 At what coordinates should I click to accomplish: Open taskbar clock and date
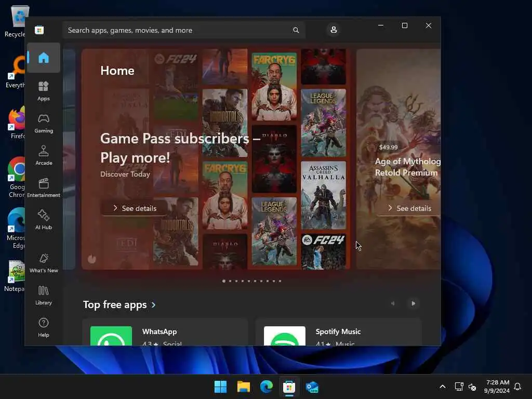tap(497, 387)
